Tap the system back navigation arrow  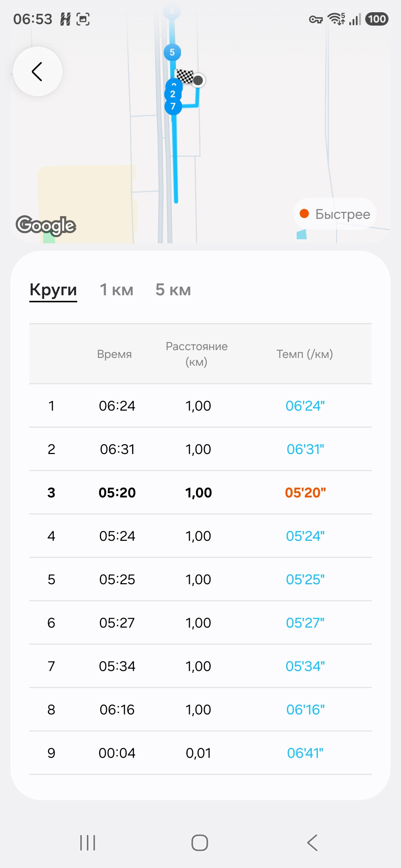point(312,843)
